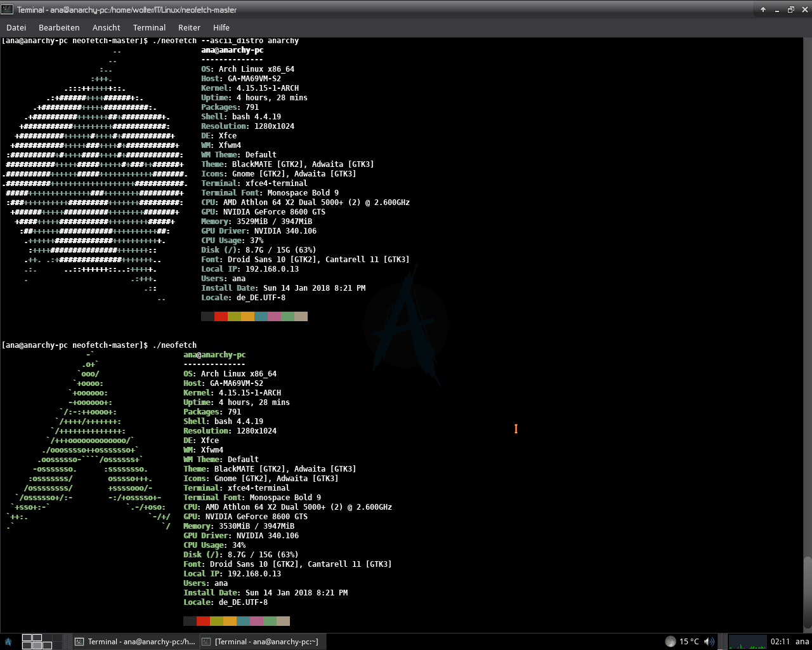Mute system audio via the speaker icon
Screen dimensions: 812x650
click(x=709, y=641)
